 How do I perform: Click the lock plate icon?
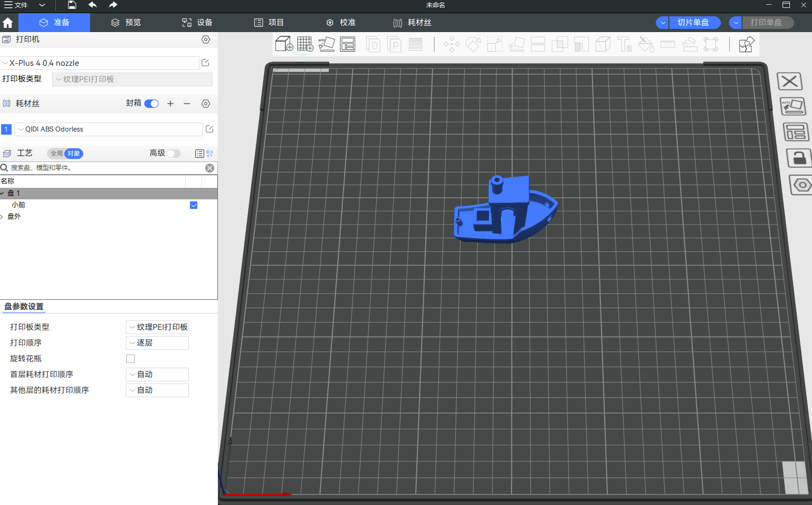[799, 158]
